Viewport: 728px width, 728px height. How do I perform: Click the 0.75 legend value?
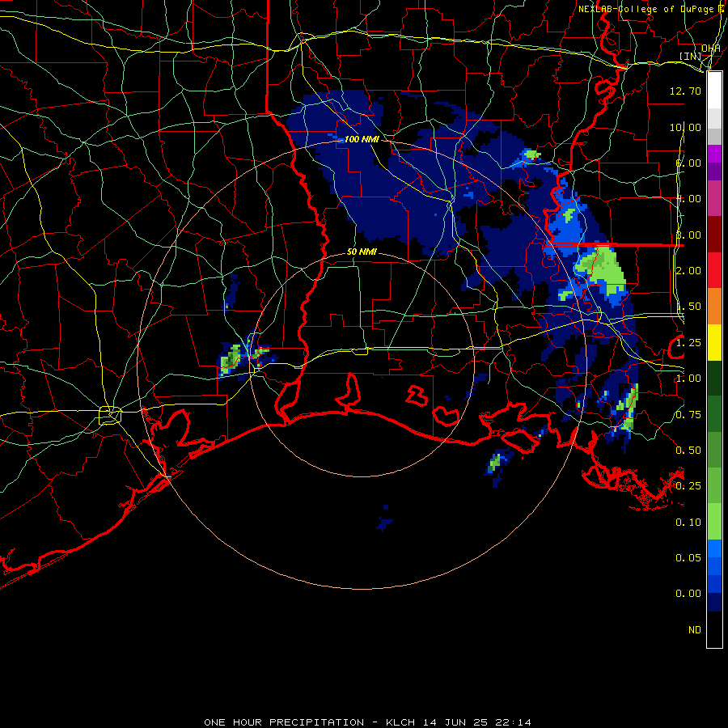click(x=688, y=415)
